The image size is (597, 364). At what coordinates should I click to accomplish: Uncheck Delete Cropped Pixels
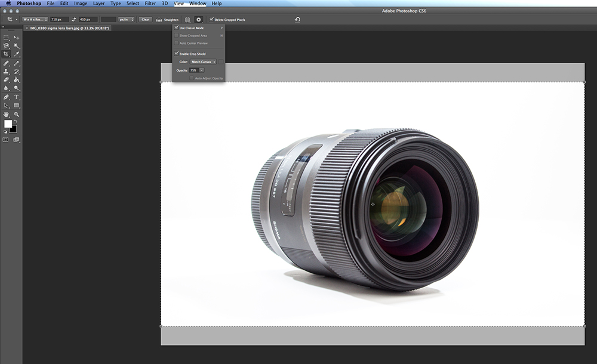tap(211, 20)
